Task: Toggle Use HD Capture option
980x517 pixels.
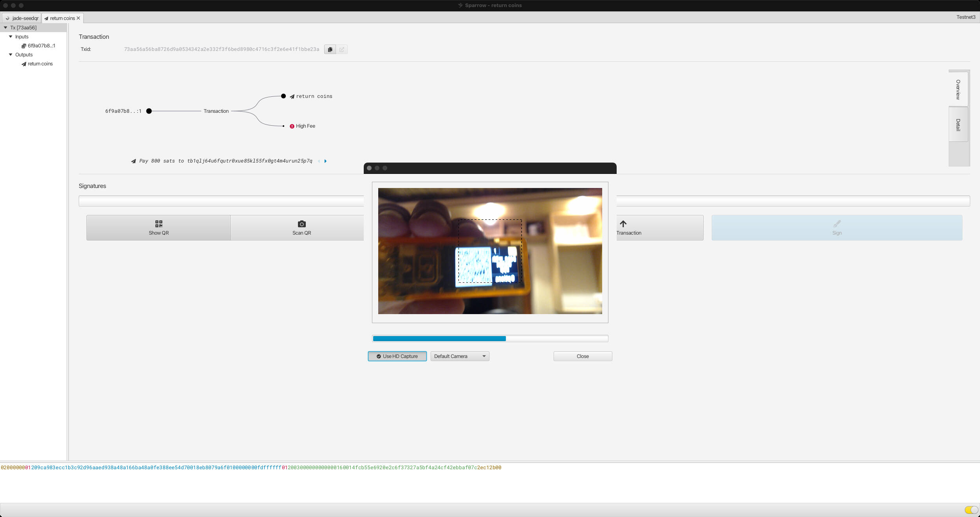Action: [x=397, y=356]
